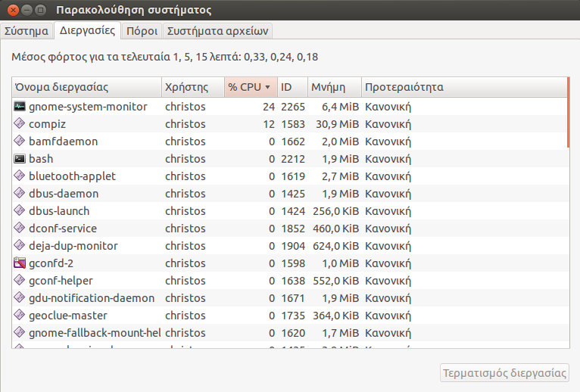This screenshot has width=580, height=392.
Task: Select the dconf-service process name
Action: (x=63, y=229)
